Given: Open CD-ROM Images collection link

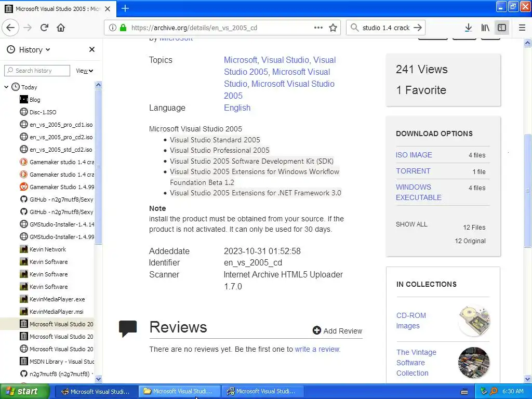Looking at the screenshot, I should click(x=411, y=321).
